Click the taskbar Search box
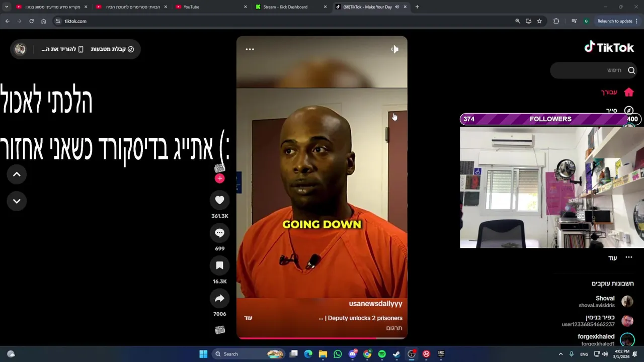This screenshot has height=362, width=644. pyautogui.click(x=250, y=354)
